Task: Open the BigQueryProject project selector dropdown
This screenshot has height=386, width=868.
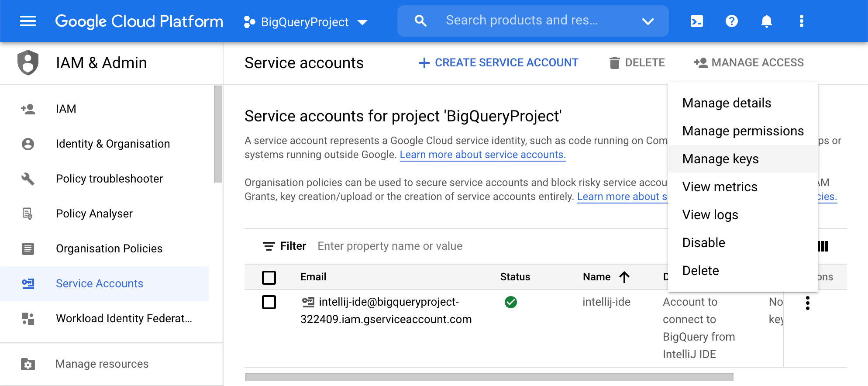Action: click(306, 22)
